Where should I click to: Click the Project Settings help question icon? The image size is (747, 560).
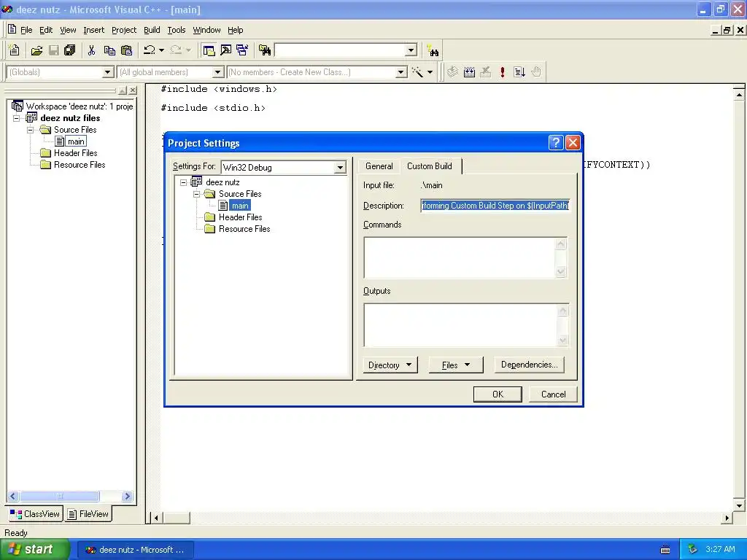556,143
